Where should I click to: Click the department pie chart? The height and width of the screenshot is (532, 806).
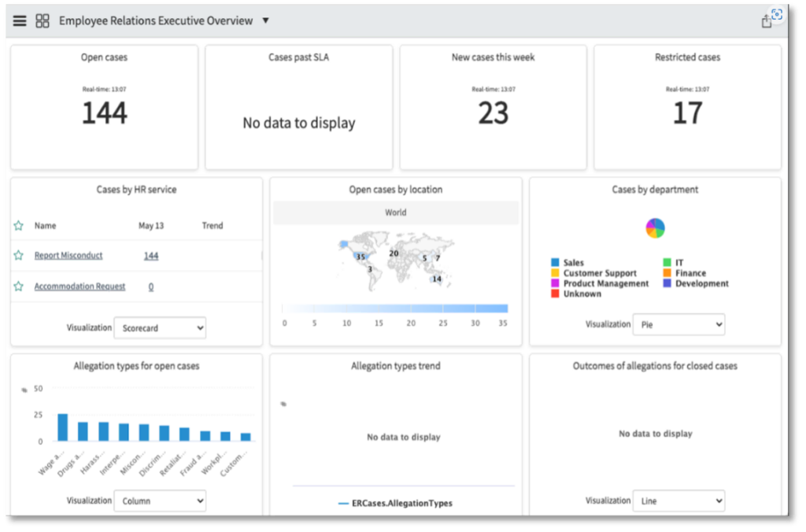pos(655,228)
